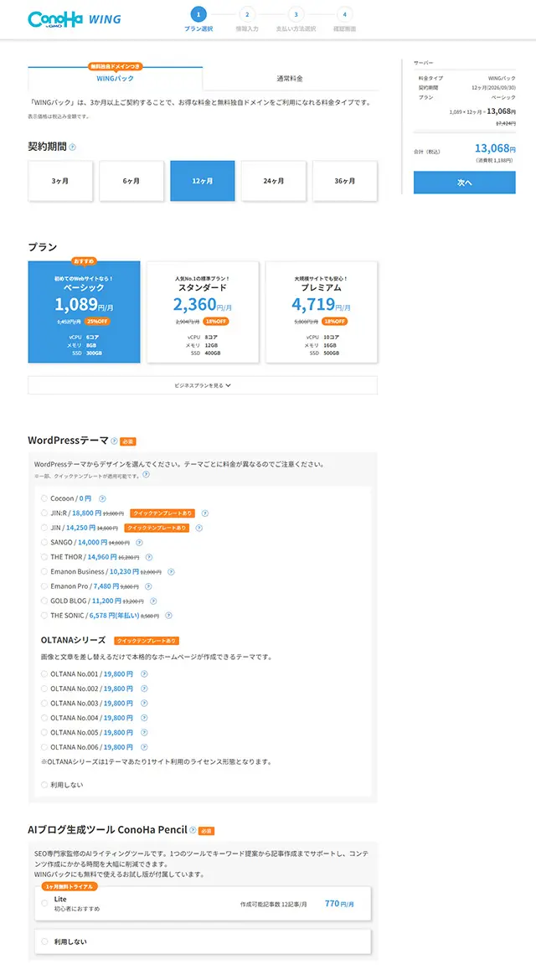Select Lite plan for ConoHa Pencil
Screen dimensions: 536x980
click(44, 903)
